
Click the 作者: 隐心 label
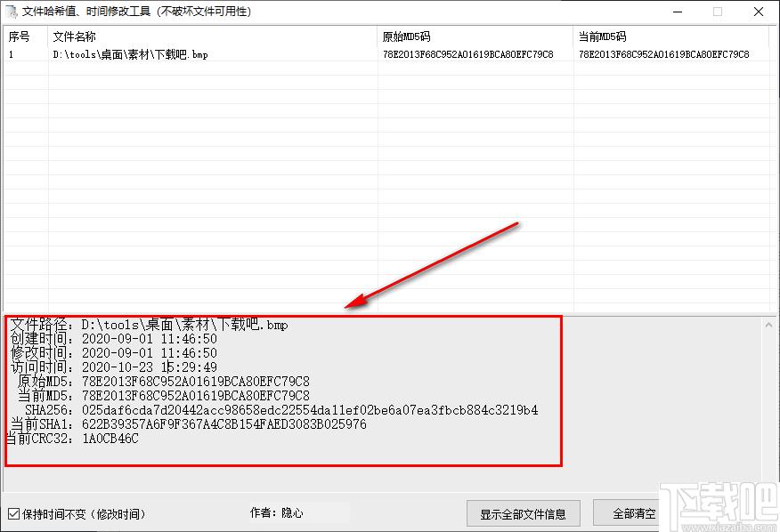coord(277,512)
